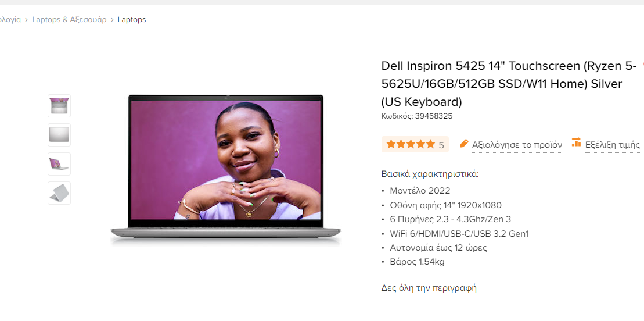
Task: Show the open laptop keyboard-view thumbnail
Action: pos(59,106)
